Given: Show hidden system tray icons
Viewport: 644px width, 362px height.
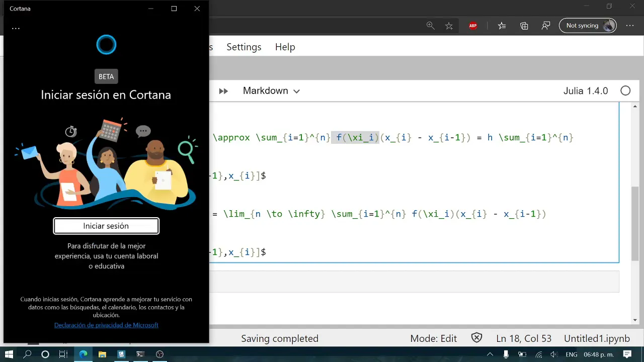Looking at the screenshot, I should 490,354.
